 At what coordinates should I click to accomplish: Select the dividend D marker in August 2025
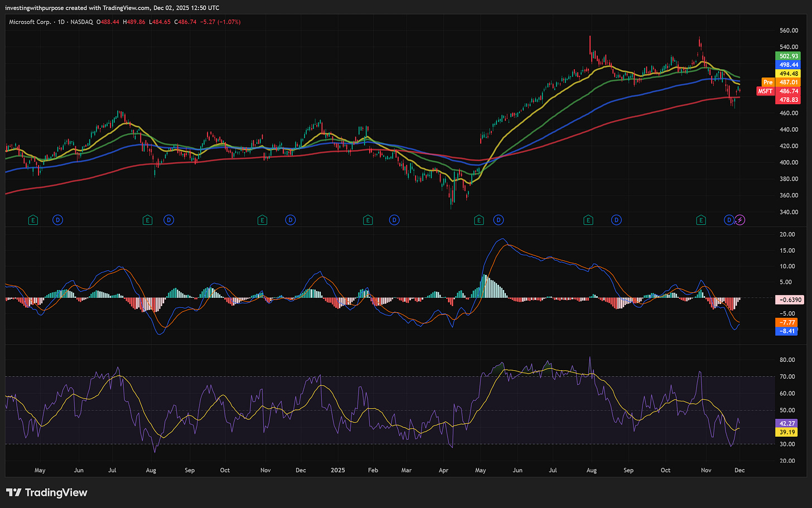616,220
